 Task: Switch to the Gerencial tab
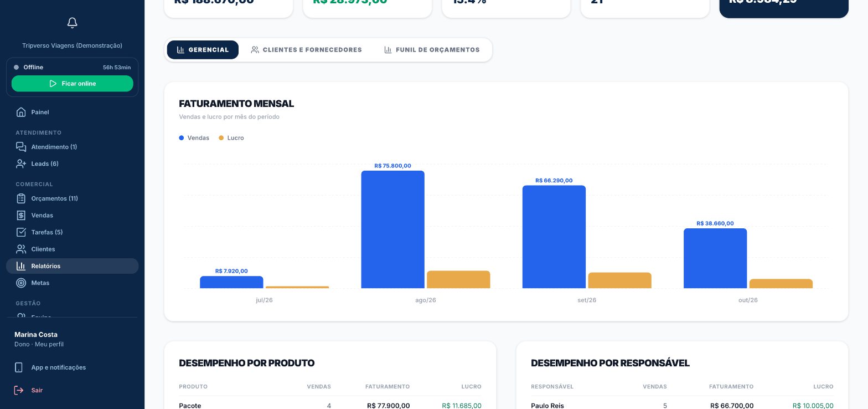point(203,50)
